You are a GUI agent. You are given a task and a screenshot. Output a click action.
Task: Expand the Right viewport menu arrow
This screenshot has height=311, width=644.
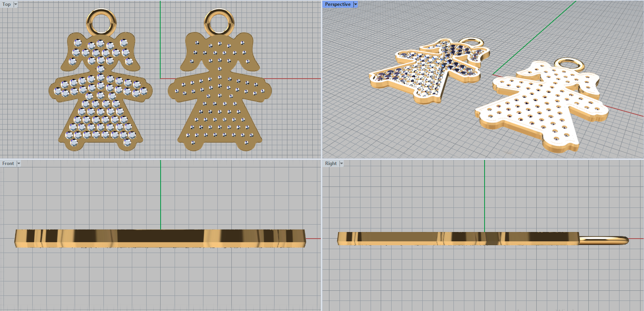tap(342, 164)
